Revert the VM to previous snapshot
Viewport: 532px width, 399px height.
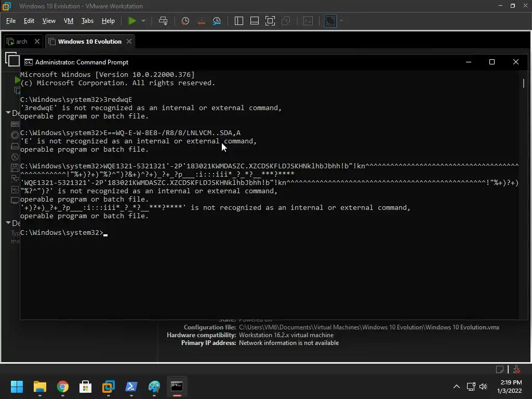tap(201, 21)
